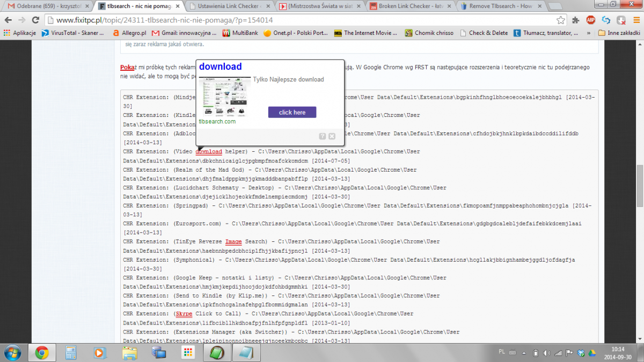This screenshot has height=362, width=644.
Task: Click the website thumbnail in the ad popup
Action: [224, 97]
